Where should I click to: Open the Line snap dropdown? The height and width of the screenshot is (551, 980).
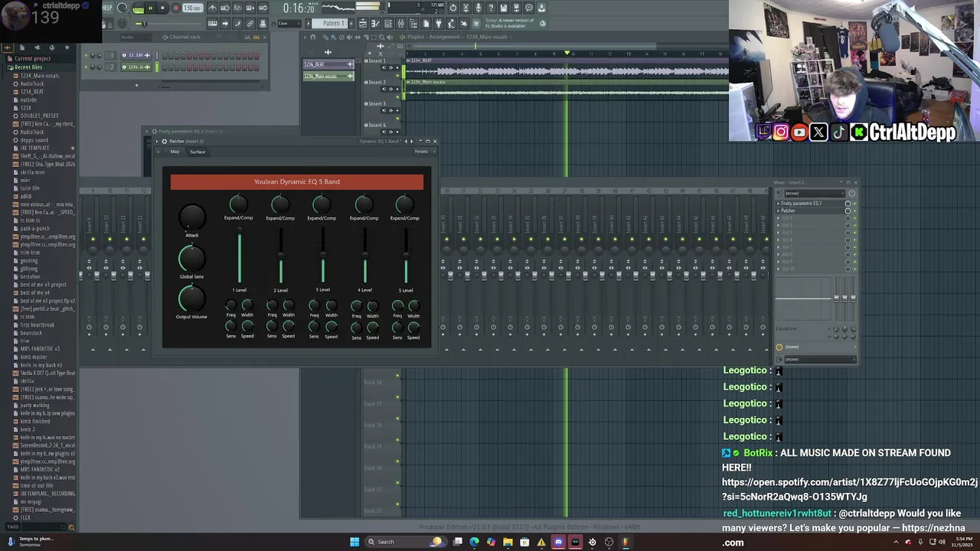tap(289, 24)
